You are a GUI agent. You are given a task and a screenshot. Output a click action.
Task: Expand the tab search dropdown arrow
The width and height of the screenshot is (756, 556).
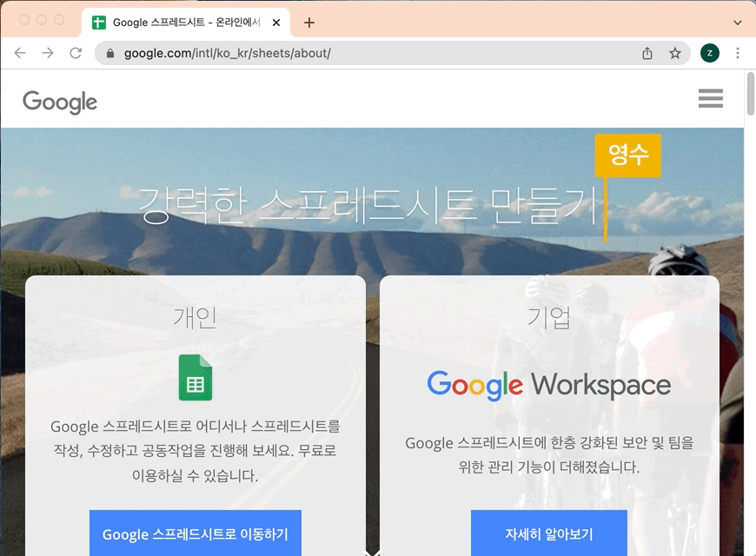pos(738,23)
